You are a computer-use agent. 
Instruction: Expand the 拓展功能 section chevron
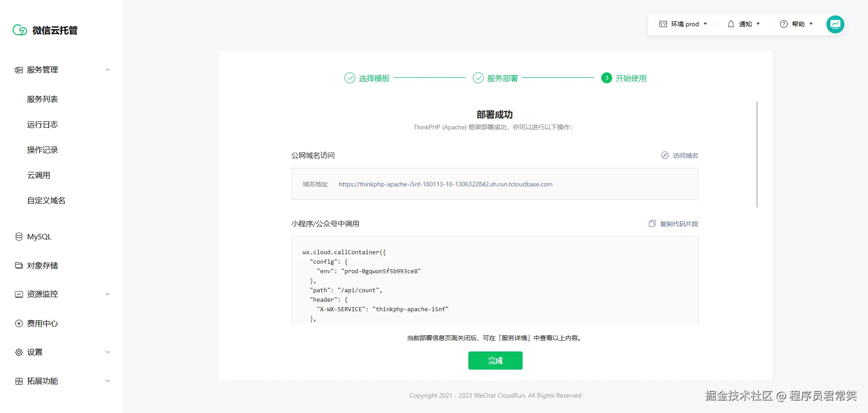108,381
